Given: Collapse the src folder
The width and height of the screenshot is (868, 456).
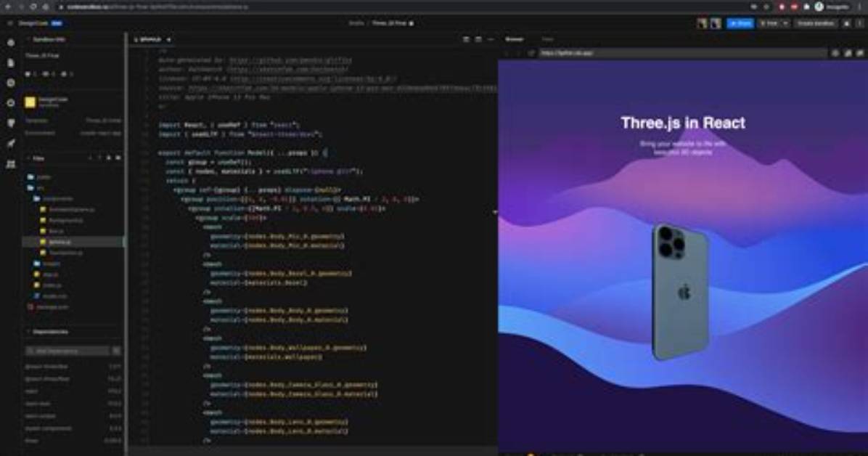Looking at the screenshot, I should [36, 188].
